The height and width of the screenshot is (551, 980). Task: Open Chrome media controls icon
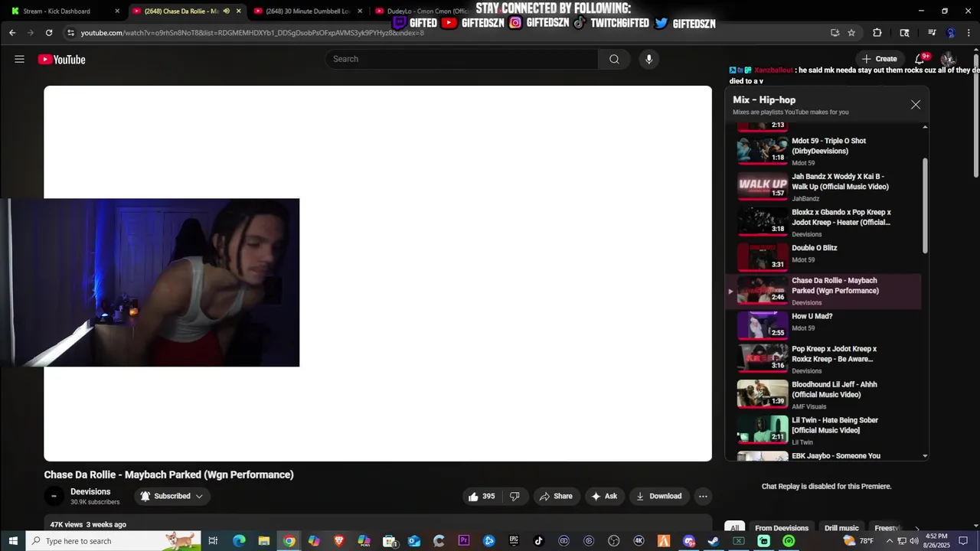[x=932, y=33]
